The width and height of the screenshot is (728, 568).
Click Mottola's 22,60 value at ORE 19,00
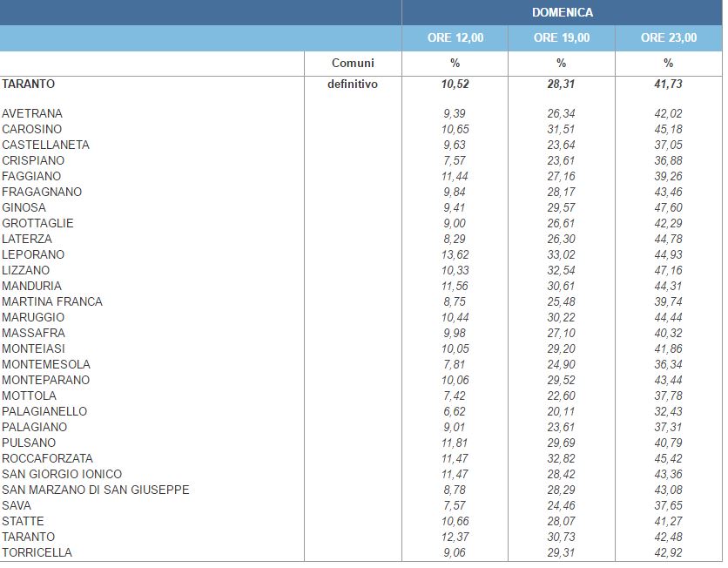tap(562, 396)
